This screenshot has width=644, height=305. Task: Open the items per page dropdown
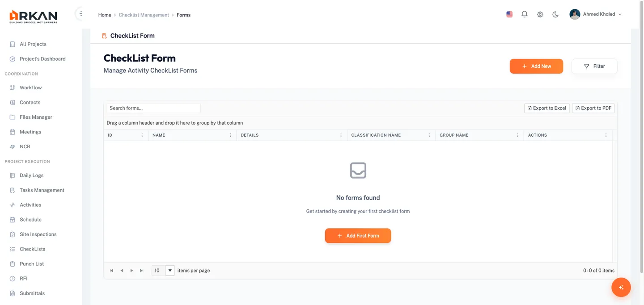(170, 270)
